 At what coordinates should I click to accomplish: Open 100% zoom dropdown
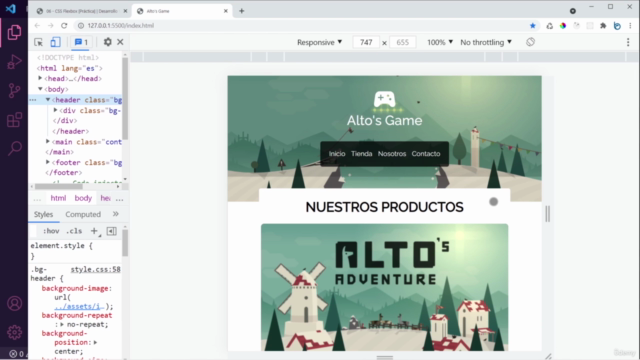pyautogui.click(x=440, y=42)
